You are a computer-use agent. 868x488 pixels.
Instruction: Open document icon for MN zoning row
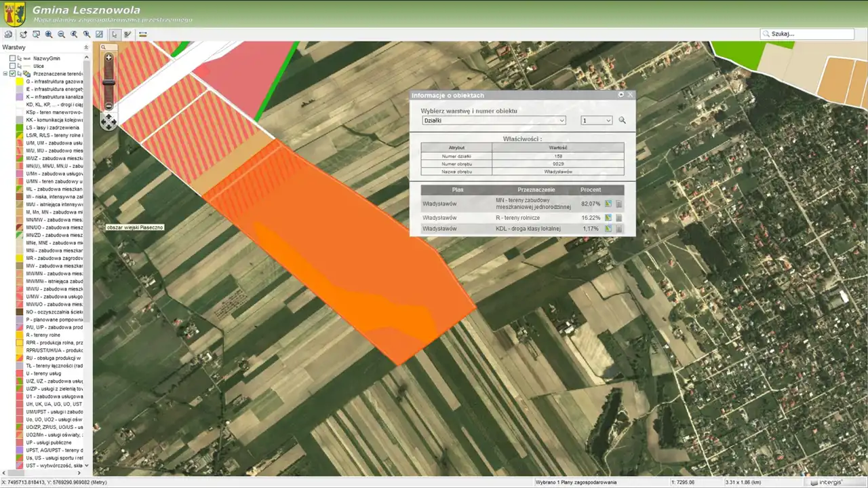[619, 204]
